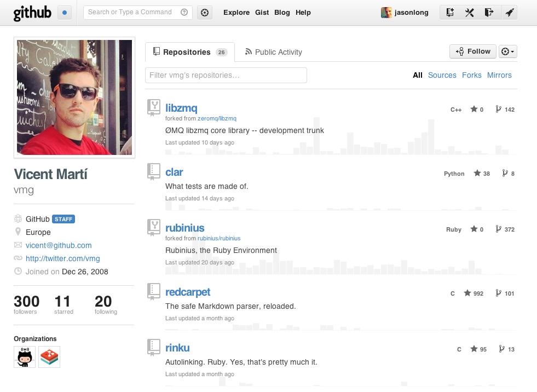The height and width of the screenshot is (392, 537).
Task: Click the blue notifications indicator dot
Action: pyautogui.click(x=66, y=13)
